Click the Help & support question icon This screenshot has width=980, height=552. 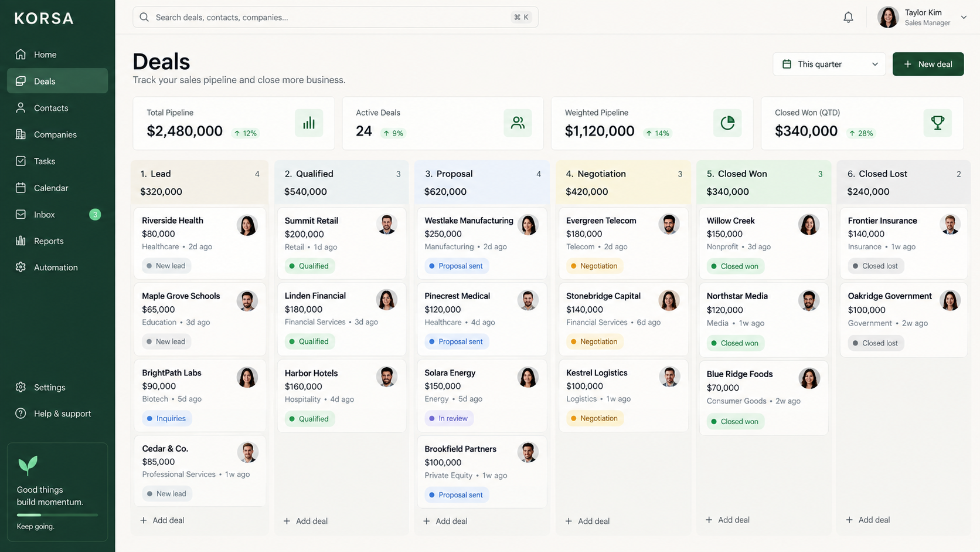[21, 414]
